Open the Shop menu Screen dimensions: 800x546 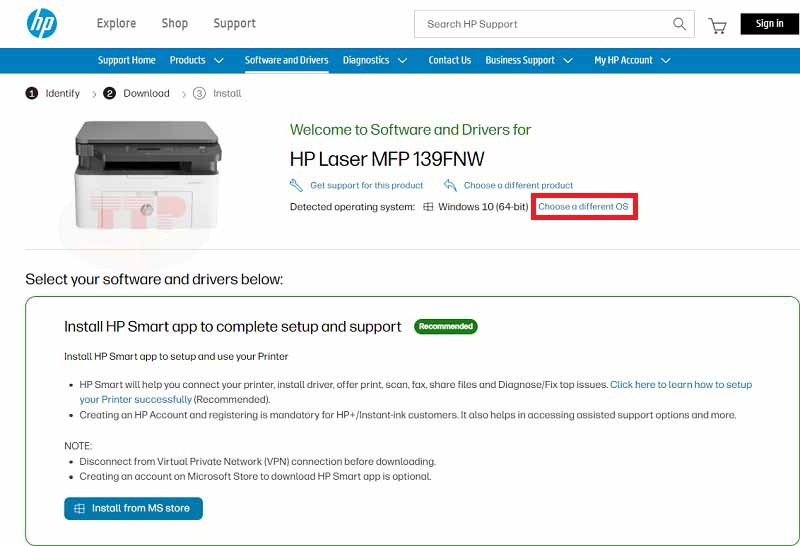(x=174, y=23)
